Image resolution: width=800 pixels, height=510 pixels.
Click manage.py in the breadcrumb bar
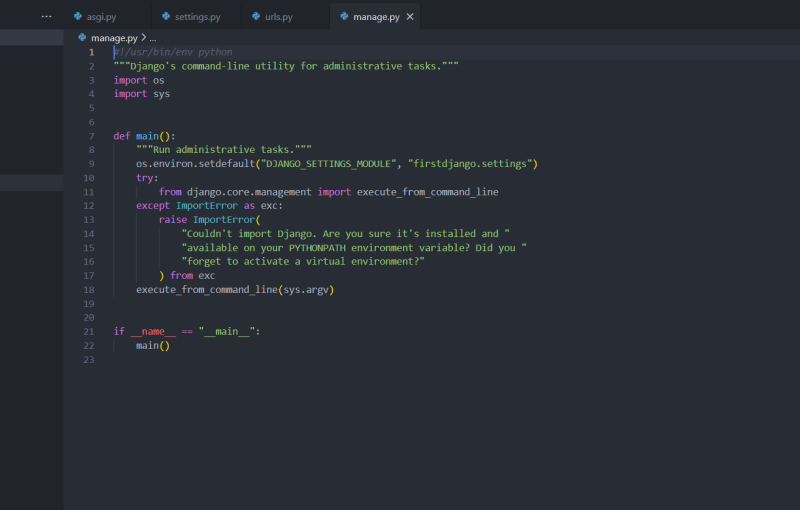[x=114, y=38]
